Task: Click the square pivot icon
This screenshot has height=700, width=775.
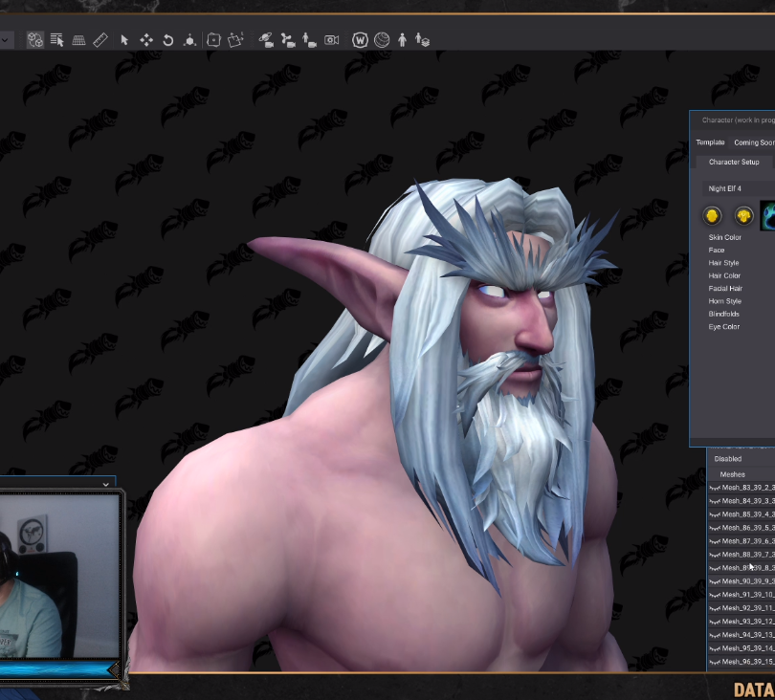Action: [213, 40]
